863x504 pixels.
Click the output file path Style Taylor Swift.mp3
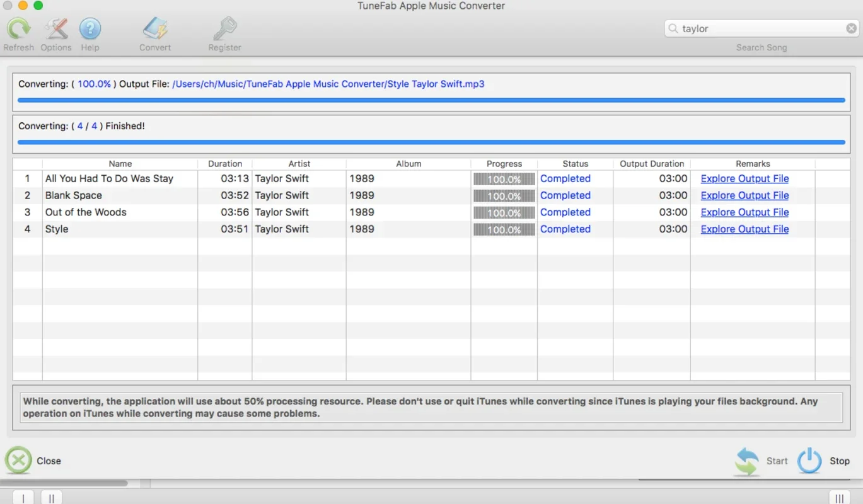328,84
